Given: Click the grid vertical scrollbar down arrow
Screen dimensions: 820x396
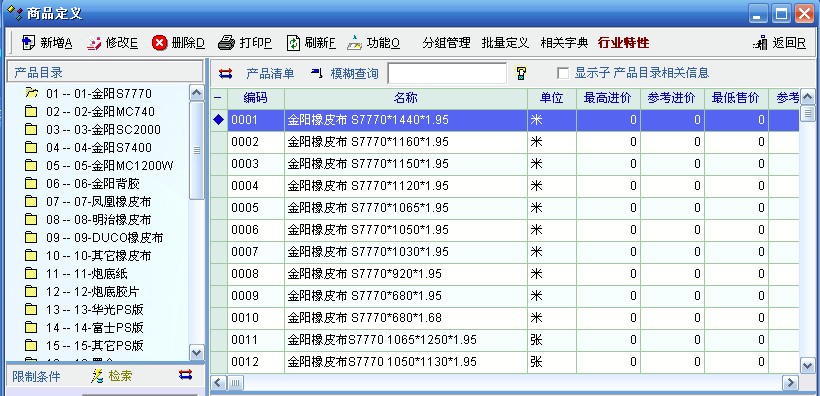Looking at the screenshot, I should (807, 365).
